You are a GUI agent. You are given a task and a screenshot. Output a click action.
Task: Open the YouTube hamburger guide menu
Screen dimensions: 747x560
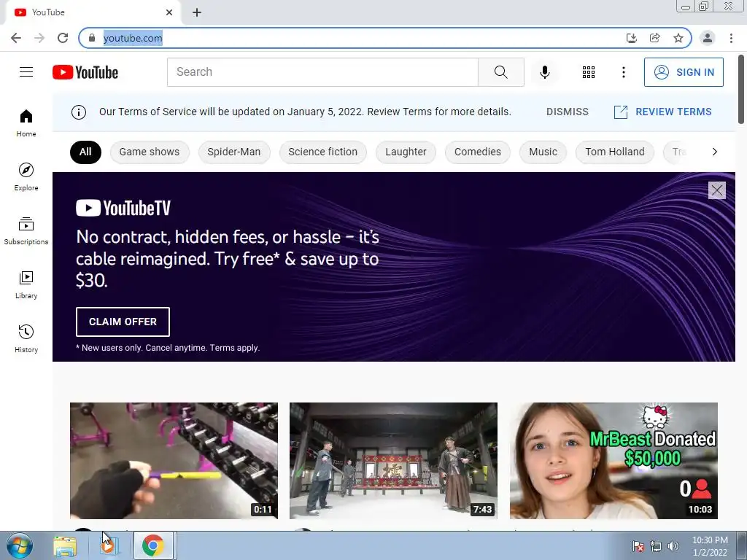tap(26, 72)
